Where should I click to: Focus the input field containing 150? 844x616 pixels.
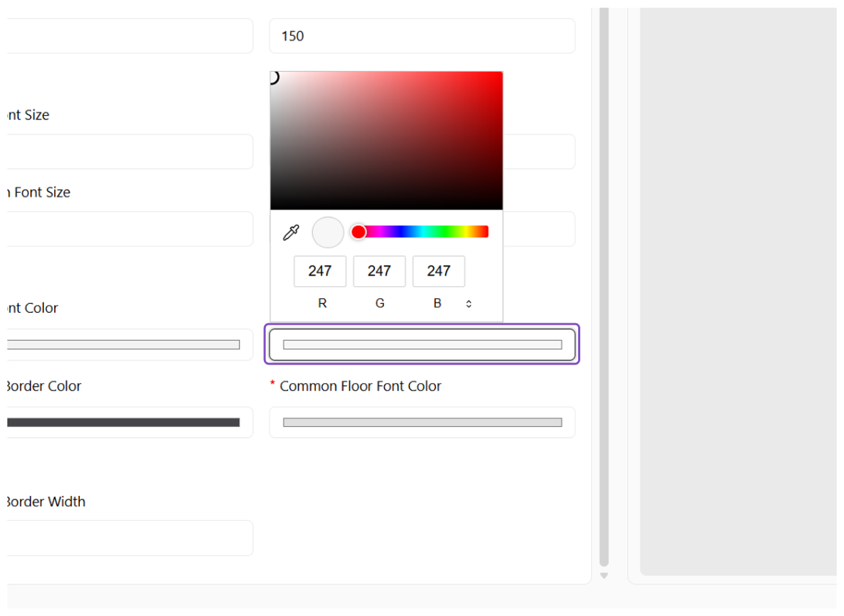(423, 36)
